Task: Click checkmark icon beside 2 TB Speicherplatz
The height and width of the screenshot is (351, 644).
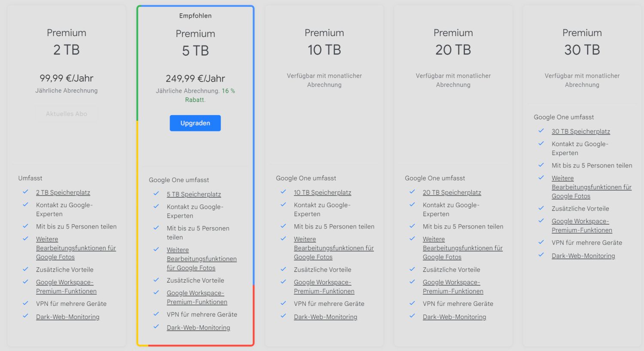Action: 26,192
